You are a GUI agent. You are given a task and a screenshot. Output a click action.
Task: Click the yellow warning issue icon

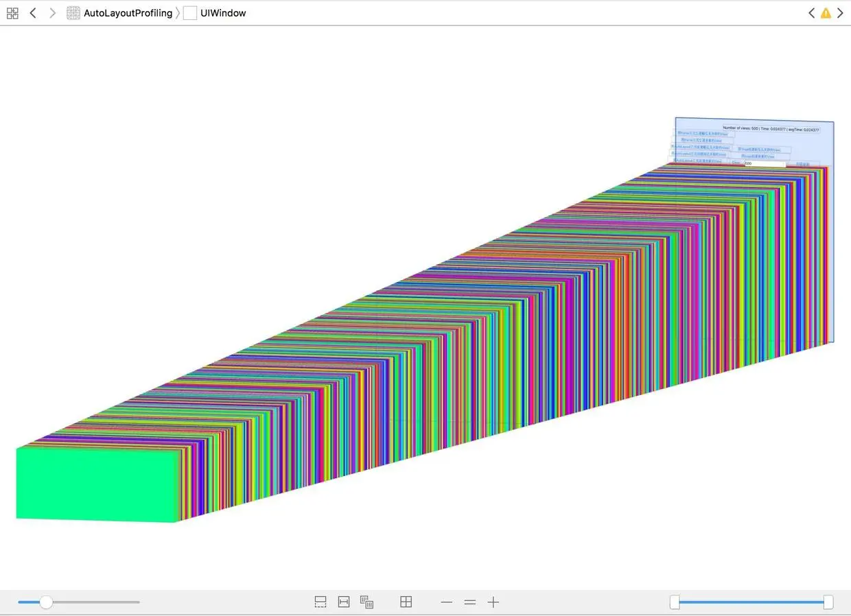[826, 13]
